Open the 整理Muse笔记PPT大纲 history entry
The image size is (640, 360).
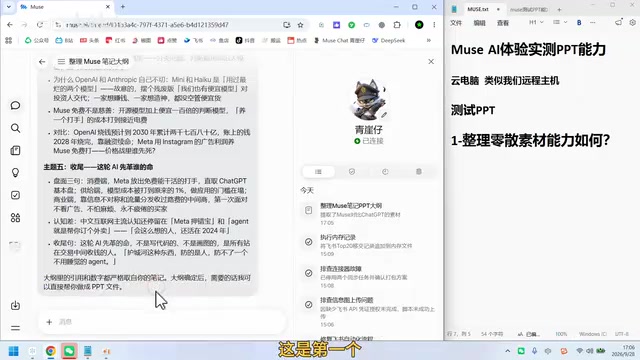369,214
